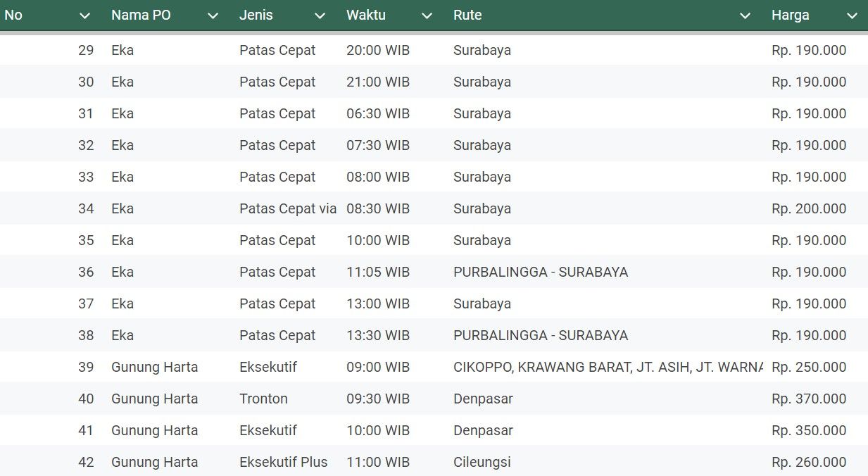Select Denpasar route in row 40
The image size is (868, 476).
[483, 399]
